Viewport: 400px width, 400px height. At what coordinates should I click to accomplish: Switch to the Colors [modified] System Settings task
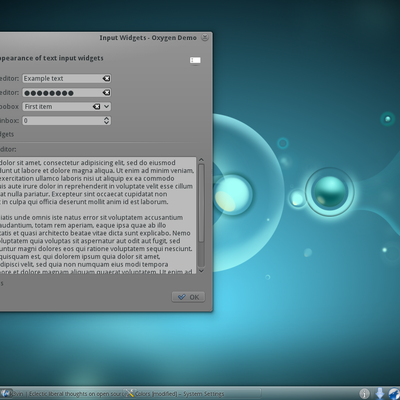click(192, 394)
